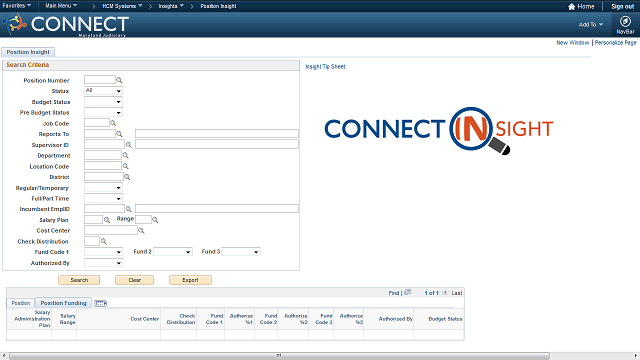This screenshot has width=640, height=360.
Task: Click the Department input field
Action: [103, 155]
